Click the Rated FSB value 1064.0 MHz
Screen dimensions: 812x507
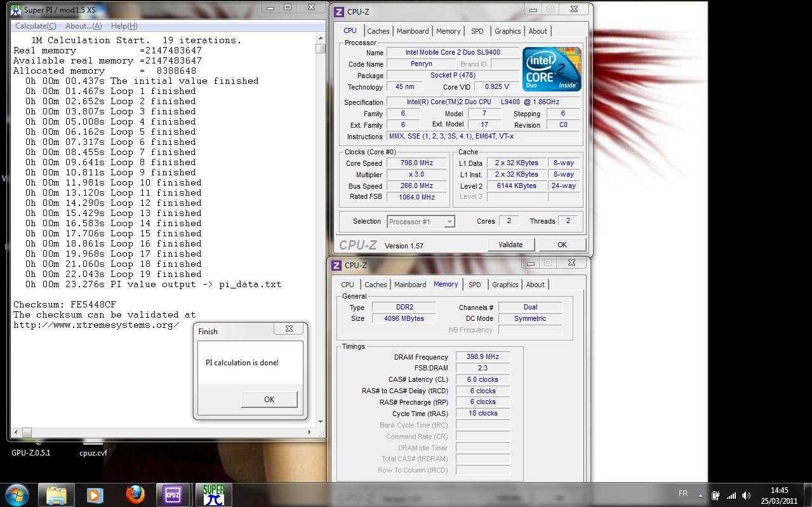416,197
